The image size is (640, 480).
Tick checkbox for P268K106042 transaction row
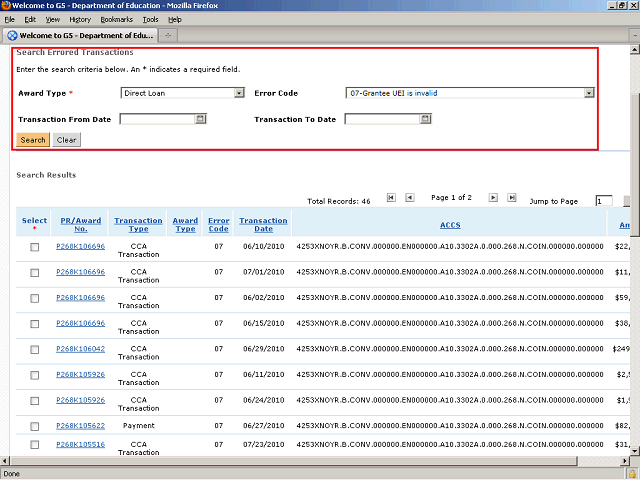point(34,349)
